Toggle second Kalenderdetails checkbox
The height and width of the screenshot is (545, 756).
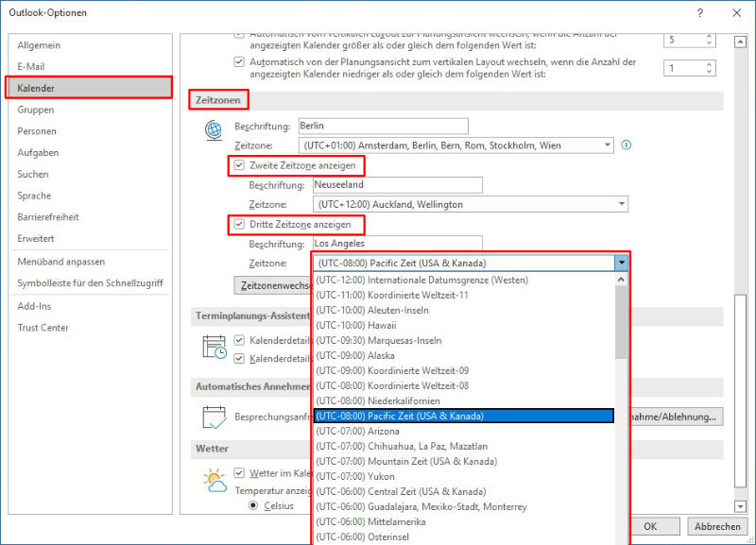[239, 359]
